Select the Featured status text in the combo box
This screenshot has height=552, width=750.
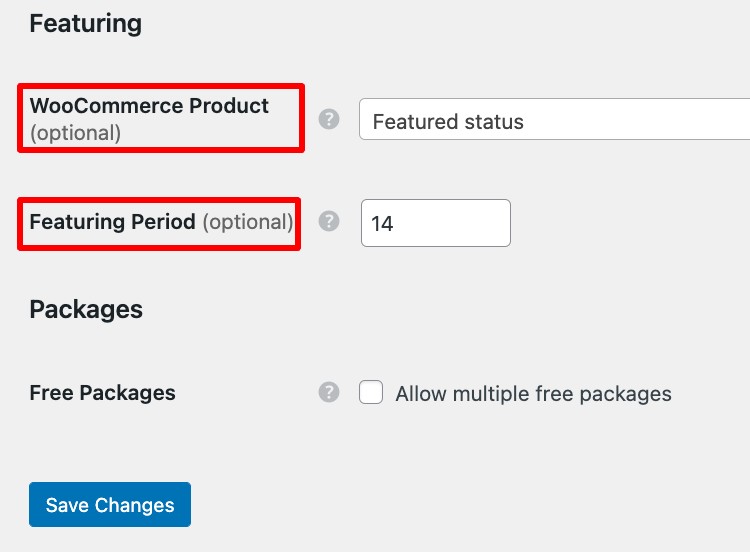[448, 121]
